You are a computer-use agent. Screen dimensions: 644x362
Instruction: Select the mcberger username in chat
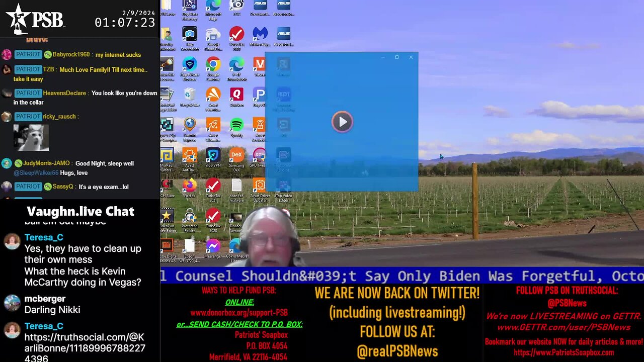45,299
